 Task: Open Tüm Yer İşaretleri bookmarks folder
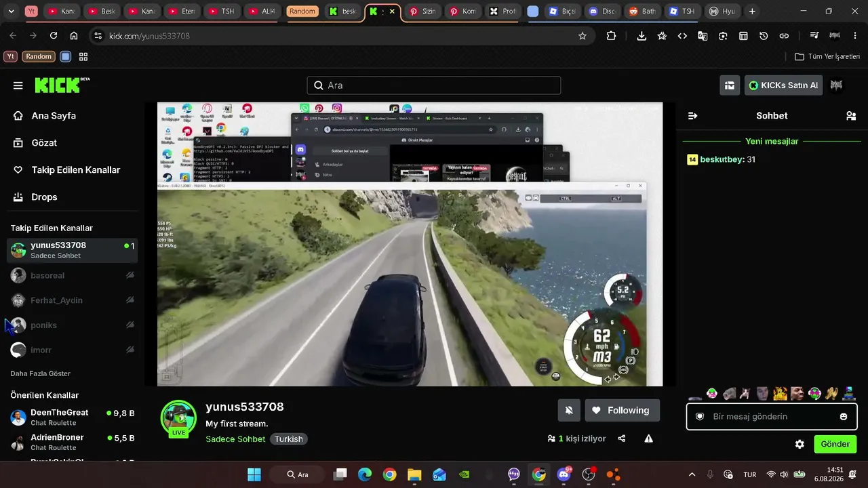pos(827,57)
